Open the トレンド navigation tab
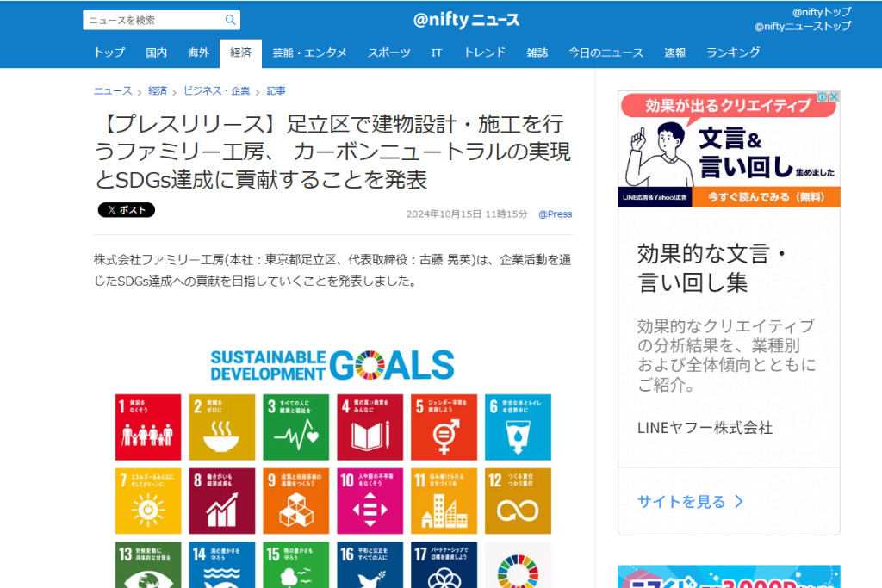Screen dimensions: 882x588 click(484, 53)
